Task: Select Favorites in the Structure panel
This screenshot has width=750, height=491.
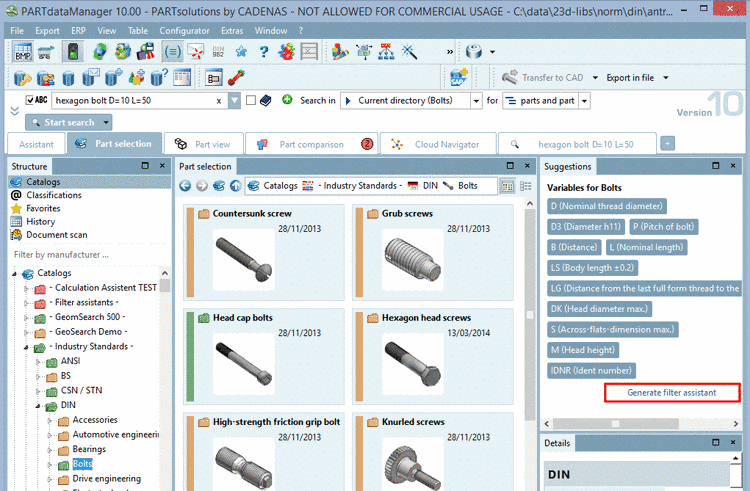Action: [x=43, y=208]
